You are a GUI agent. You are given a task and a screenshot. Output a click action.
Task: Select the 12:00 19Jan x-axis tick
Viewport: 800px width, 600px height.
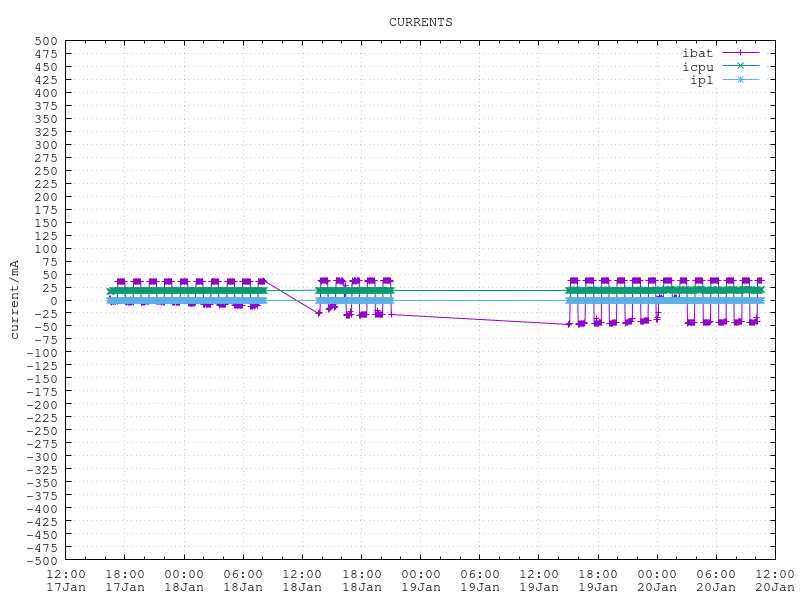538,580
